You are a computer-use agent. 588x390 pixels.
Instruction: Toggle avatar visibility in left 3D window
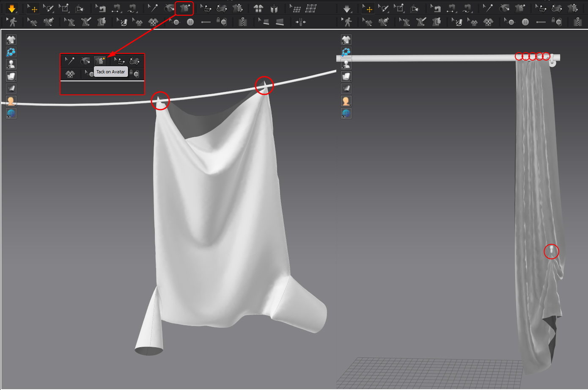coord(11,64)
